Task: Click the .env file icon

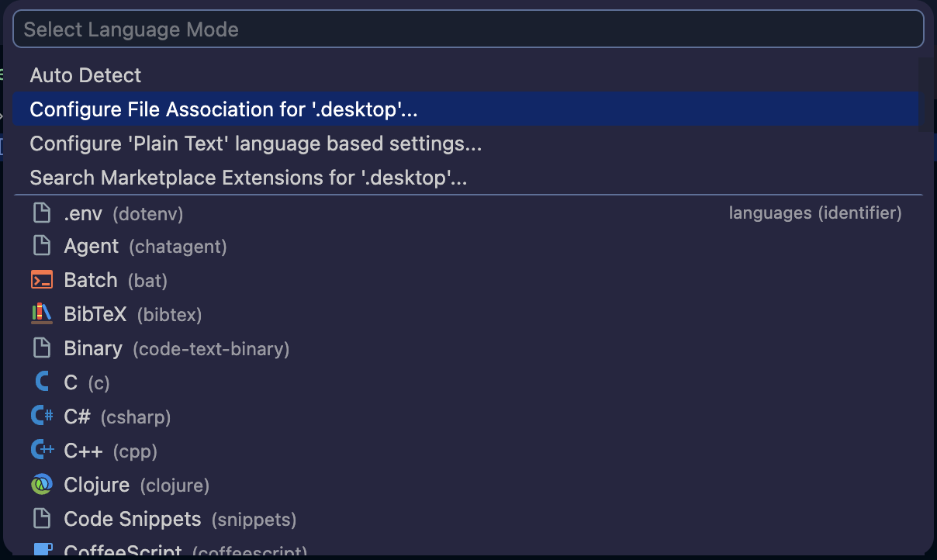Action: pos(41,213)
